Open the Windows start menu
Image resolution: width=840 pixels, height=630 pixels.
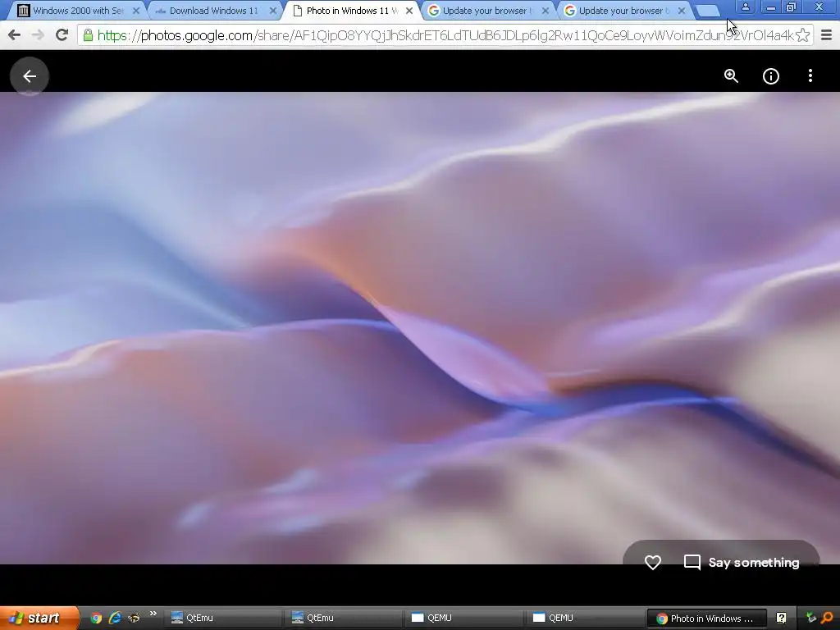[x=39, y=618]
